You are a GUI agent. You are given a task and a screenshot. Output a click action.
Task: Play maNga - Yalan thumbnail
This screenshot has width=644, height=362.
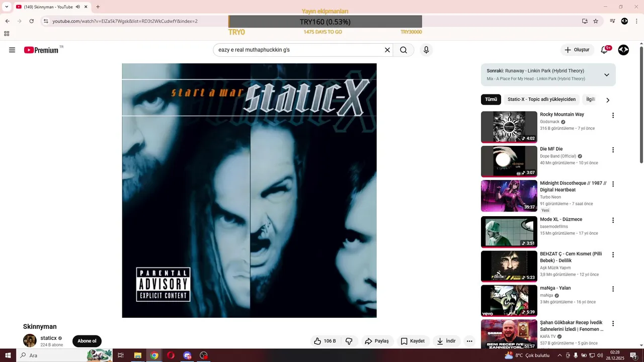[x=509, y=301]
